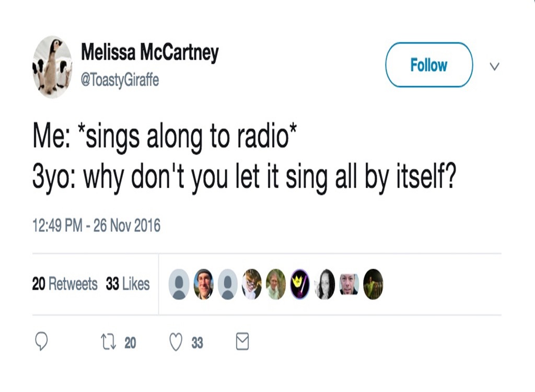535x392 pixels.
Task: Click the avatar with the purple crown
Action: coord(299,284)
